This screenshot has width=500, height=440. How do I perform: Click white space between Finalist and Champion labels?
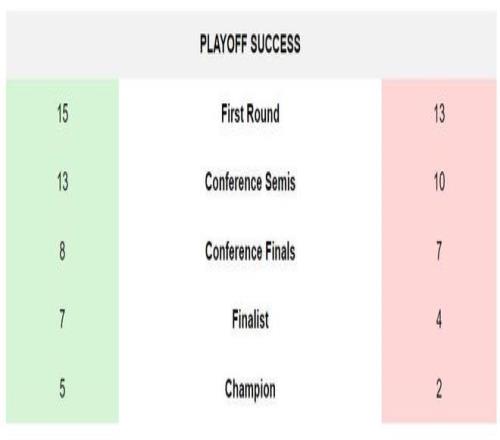250,354
